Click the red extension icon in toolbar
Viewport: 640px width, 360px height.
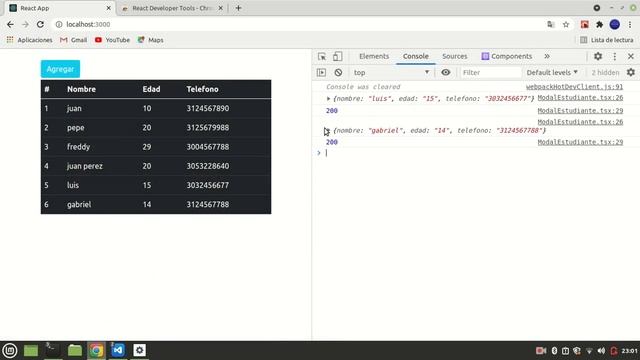pos(584,24)
